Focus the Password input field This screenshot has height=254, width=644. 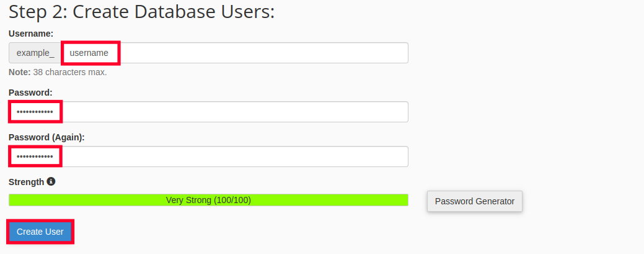click(x=236, y=112)
